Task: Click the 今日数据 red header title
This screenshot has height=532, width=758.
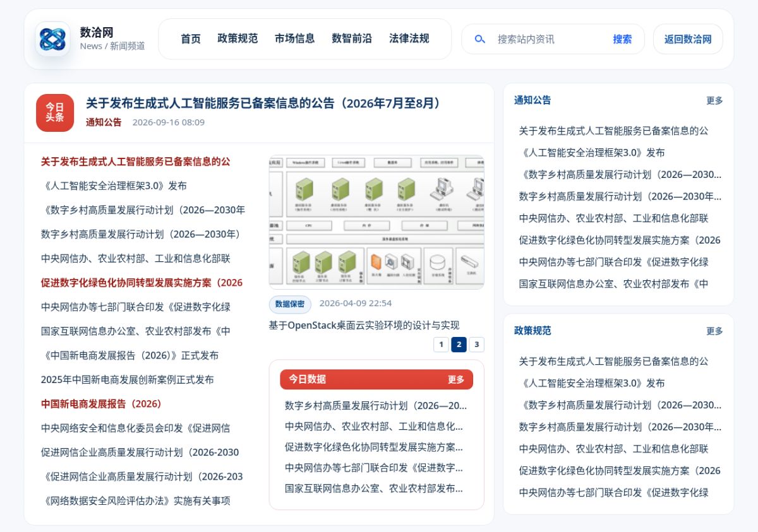Action: click(x=308, y=379)
